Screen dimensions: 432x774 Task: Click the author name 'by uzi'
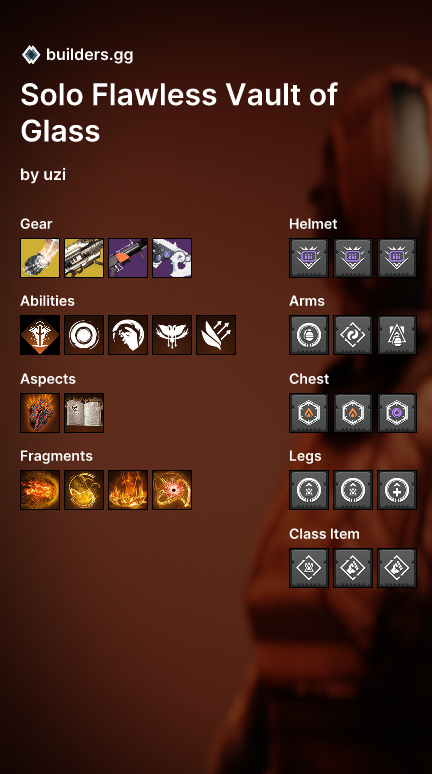pos(43,174)
